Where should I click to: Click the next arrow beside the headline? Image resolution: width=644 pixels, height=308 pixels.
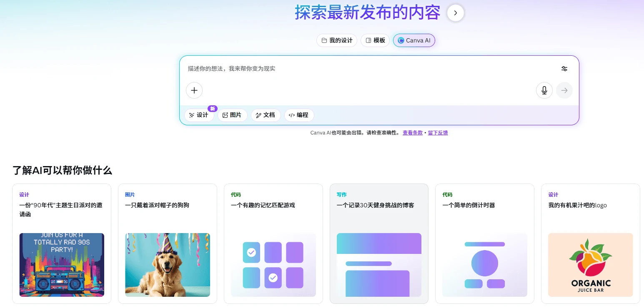click(x=456, y=13)
